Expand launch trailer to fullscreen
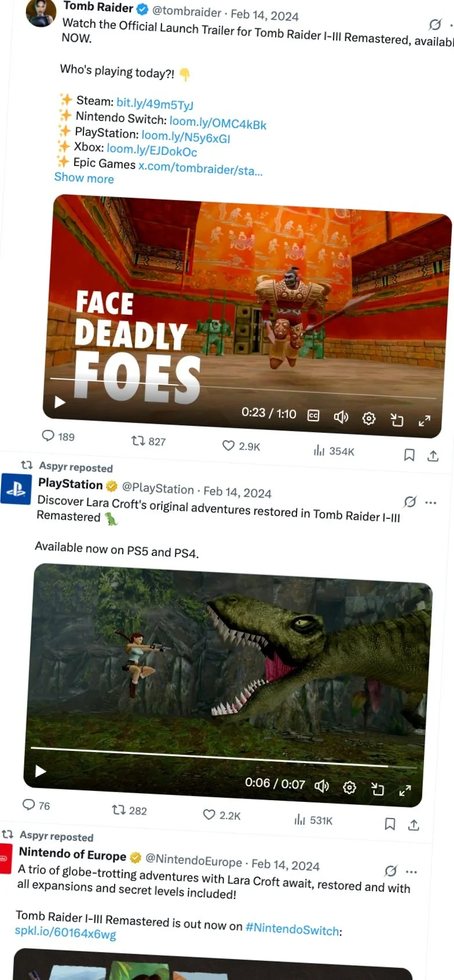The image size is (454, 980). 424,421
